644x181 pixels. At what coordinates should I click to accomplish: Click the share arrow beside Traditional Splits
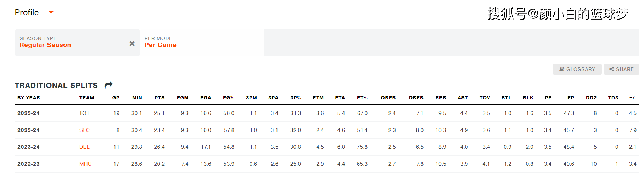tap(108, 85)
